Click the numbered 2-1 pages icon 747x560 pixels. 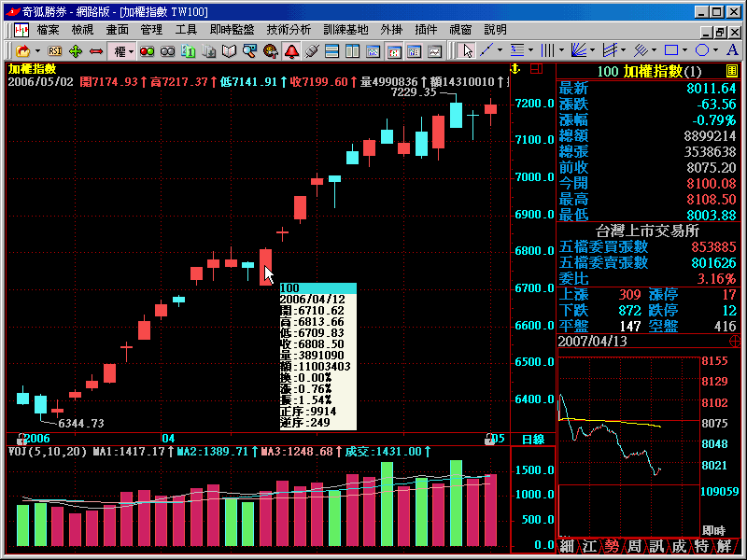tap(189, 51)
